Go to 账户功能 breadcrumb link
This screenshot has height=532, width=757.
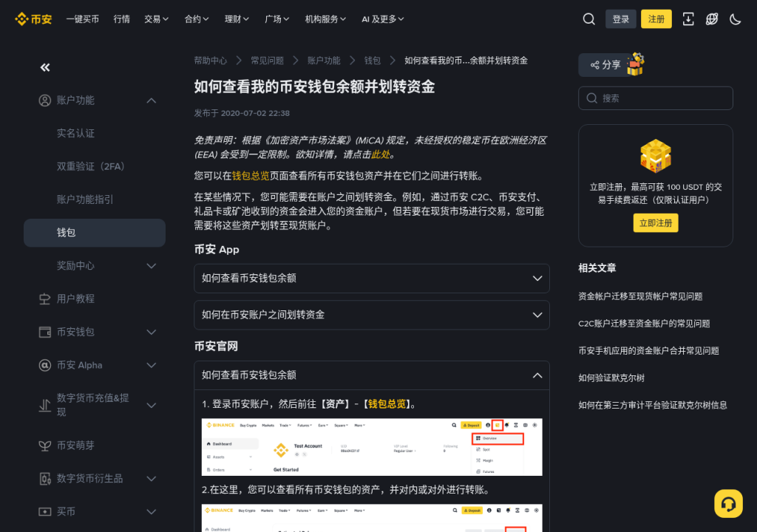point(324,61)
